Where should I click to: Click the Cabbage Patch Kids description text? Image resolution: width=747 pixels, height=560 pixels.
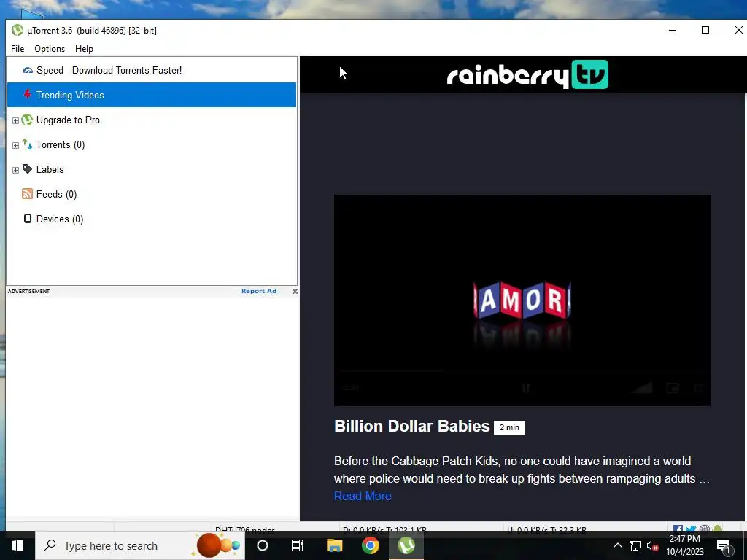tap(522, 470)
